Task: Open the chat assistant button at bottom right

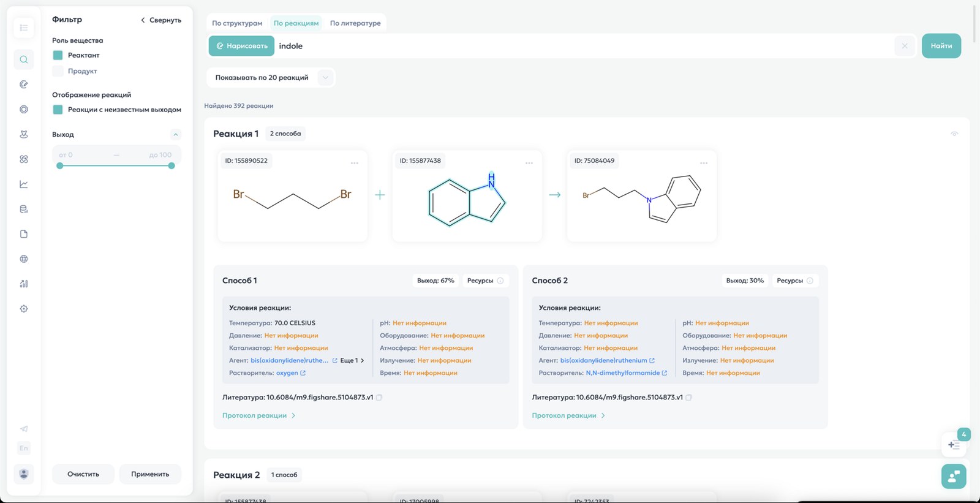Action: pos(954,476)
